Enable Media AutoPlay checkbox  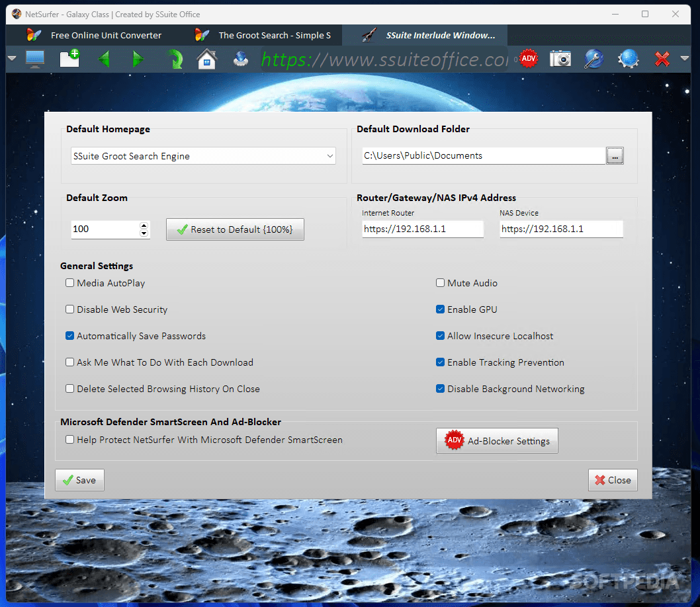(x=69, y=283)
